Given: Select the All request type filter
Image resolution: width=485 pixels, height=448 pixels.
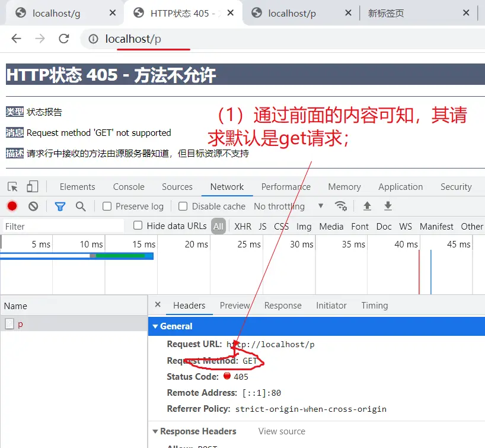Looking at the screenshot, I should [x=218, y=226].
